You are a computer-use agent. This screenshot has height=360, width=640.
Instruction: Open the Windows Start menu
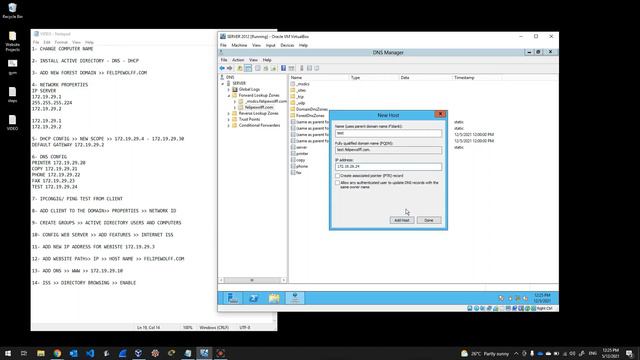click(x=8, y=353)
